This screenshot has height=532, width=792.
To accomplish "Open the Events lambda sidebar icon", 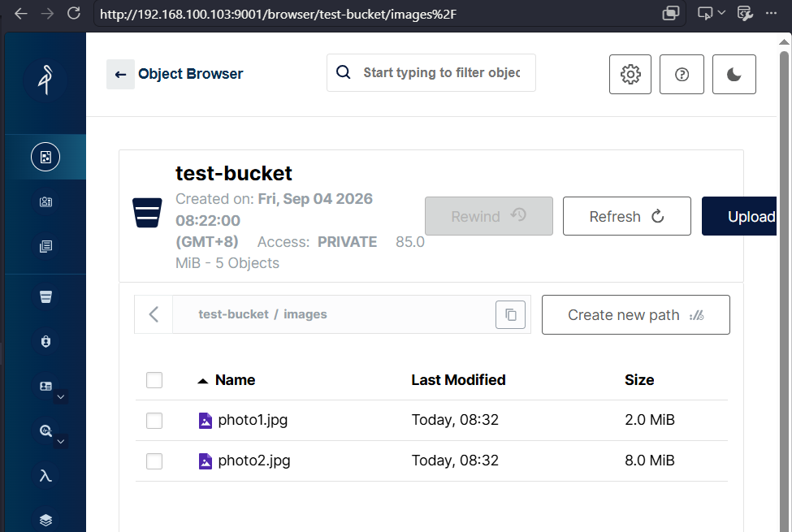I will click(45, 475).
